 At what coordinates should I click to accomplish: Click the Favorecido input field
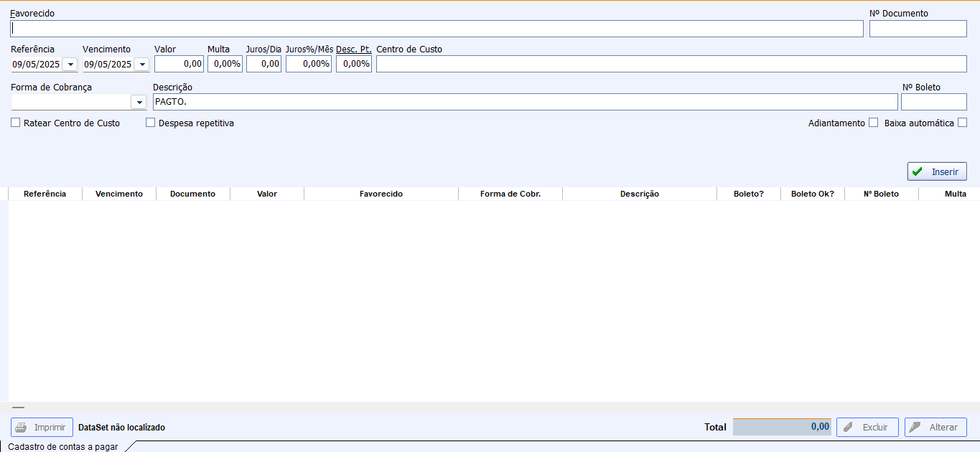click(437, 29)
